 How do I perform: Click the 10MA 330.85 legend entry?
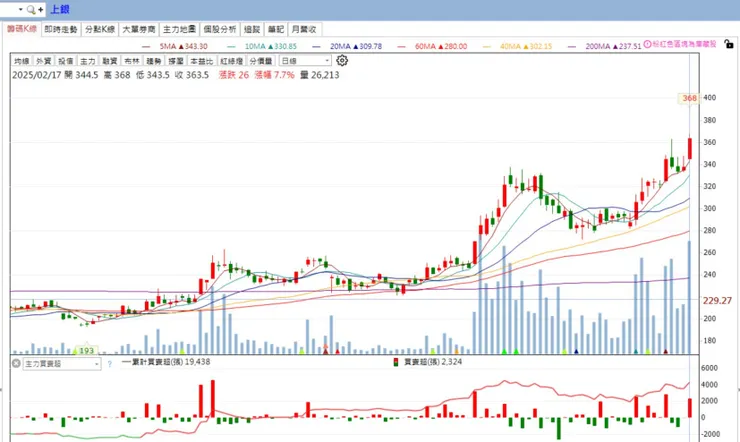262,46
